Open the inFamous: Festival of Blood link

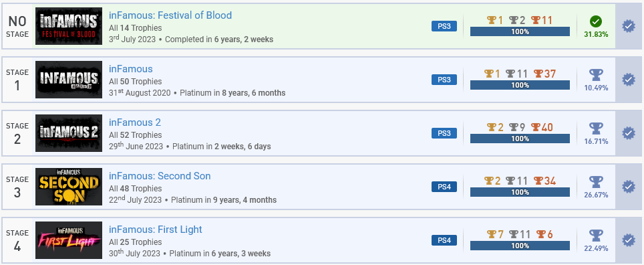[x=170, y=15]
